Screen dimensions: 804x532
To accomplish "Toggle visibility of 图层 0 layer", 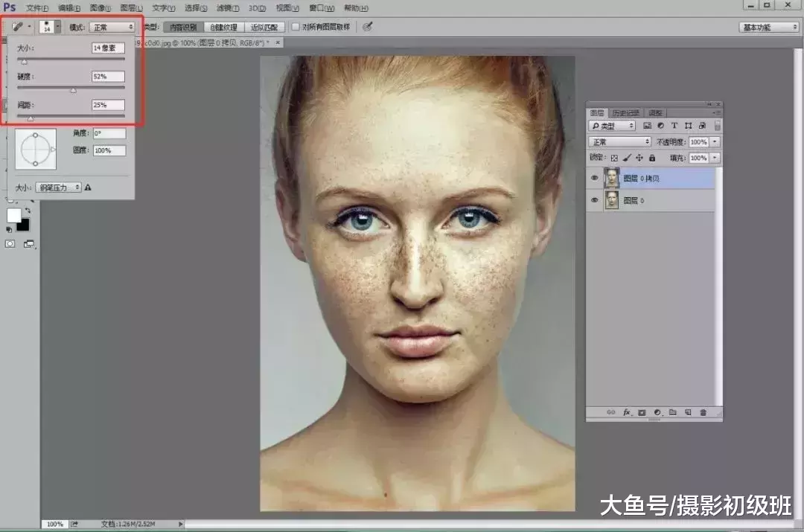I will tap(594, 200).
